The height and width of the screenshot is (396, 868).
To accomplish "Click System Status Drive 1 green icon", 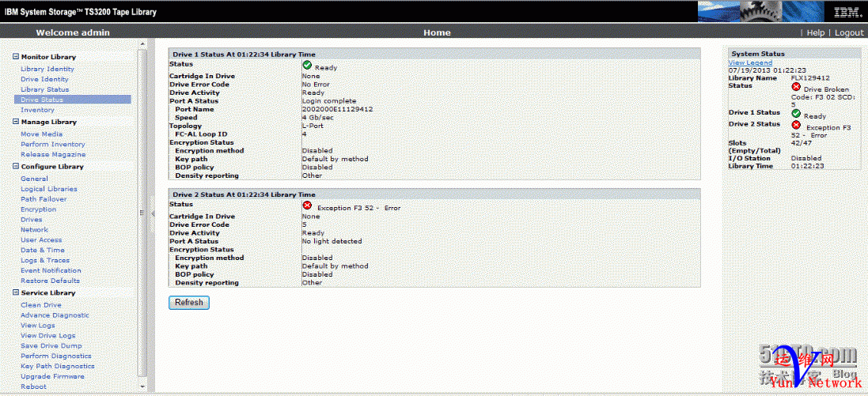I will (796, 113).
